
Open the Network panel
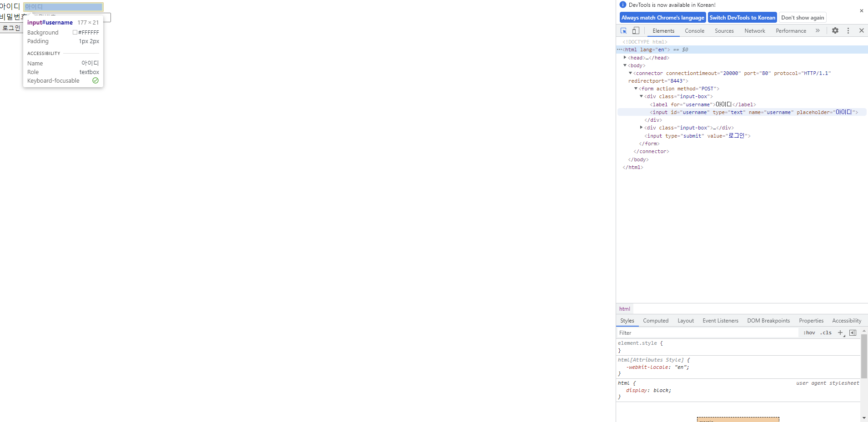754,30
